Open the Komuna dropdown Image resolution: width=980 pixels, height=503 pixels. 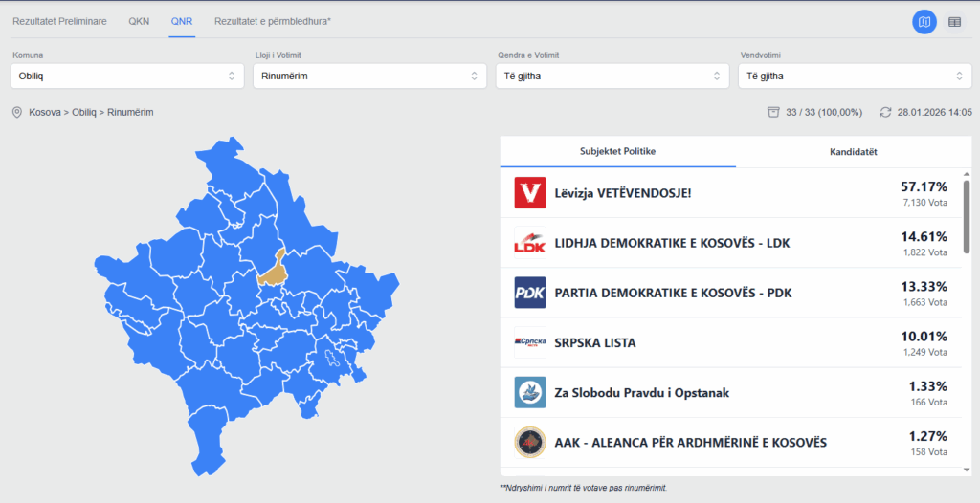(127, 76)
